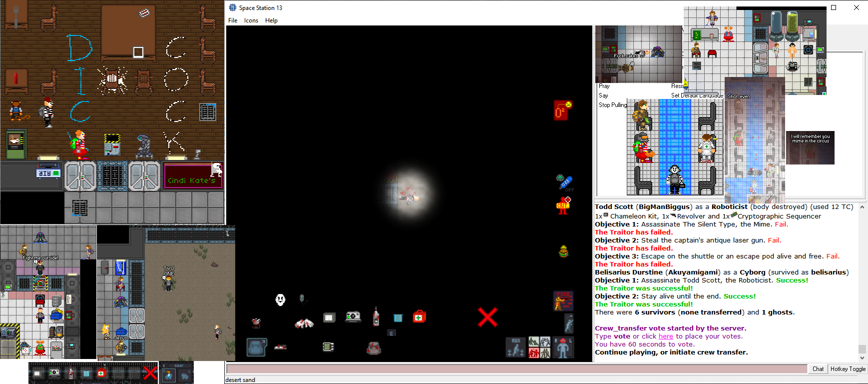Open the File menu
The height and width of the screenshot is (384, 868).
pyautogui.click(x=233, y=20)
